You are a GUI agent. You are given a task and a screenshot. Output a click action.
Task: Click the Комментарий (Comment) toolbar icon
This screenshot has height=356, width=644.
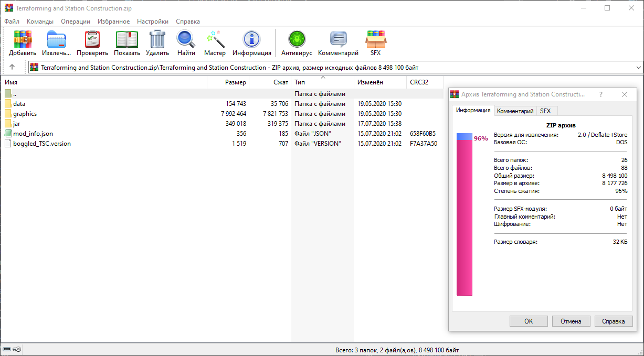point(338,39)
